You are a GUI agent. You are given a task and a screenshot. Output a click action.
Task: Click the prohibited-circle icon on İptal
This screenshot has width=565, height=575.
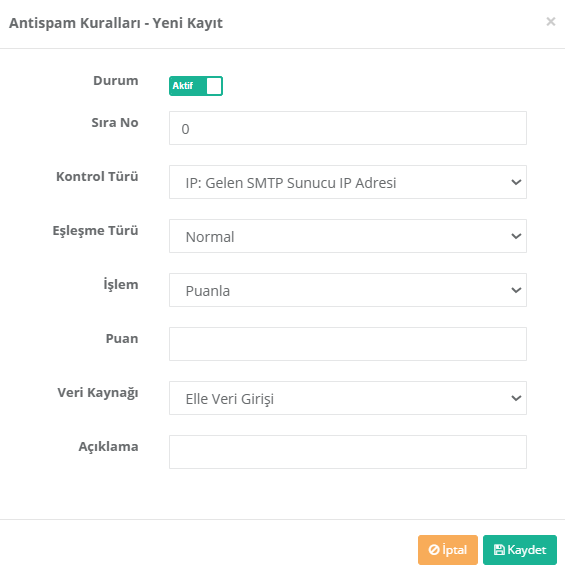[x=434, y=550]
